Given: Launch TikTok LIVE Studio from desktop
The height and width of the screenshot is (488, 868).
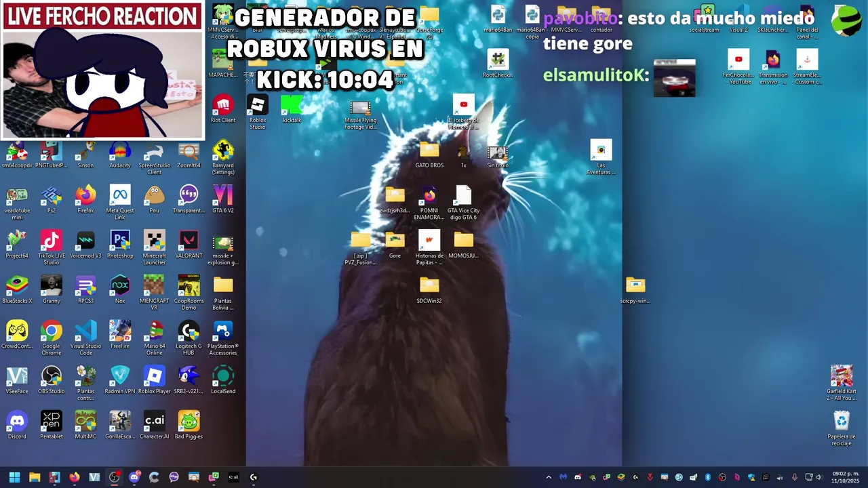Looking at the screenshot, I should 52,248.
